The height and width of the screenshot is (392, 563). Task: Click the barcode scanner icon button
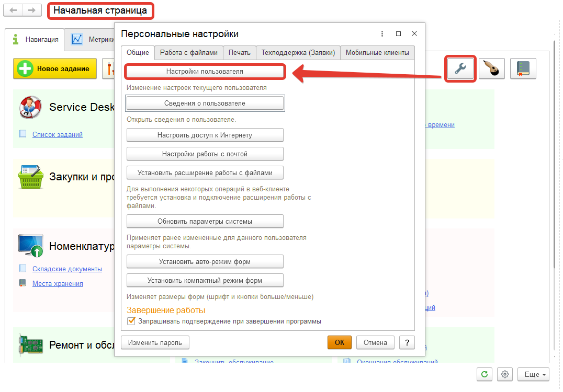491,68
